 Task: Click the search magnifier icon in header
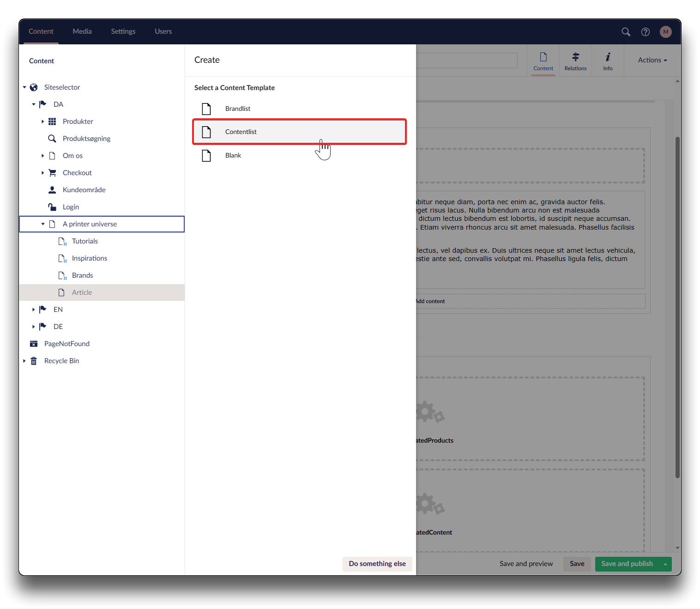tap(626, 32)
